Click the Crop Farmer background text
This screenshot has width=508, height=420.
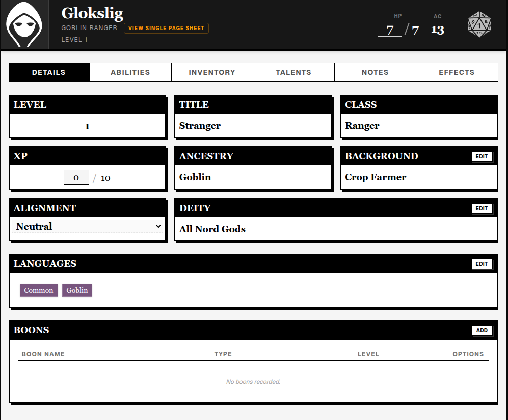click(376, 177)
